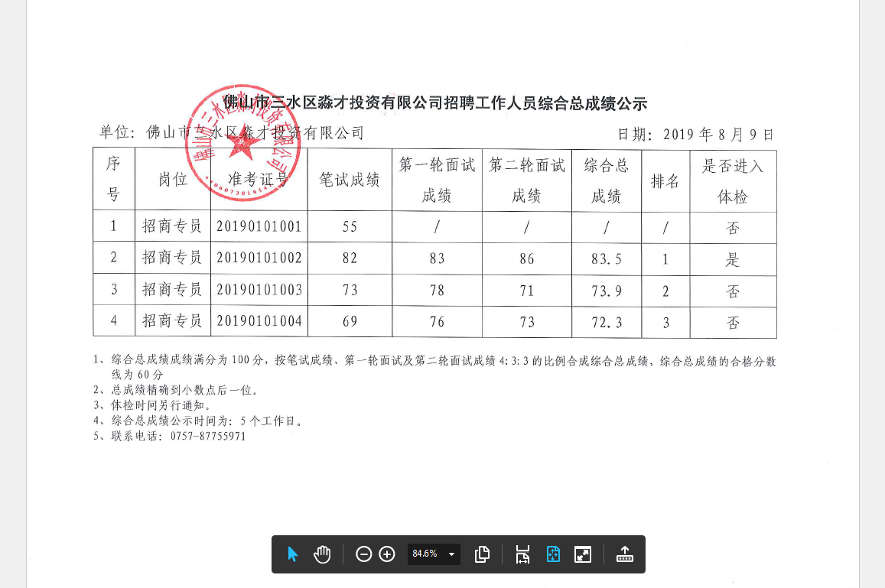The height and width of the screenshot is (588, 885).
Task: Click the 83.5 composite score cell
Action: pos(606,259)
